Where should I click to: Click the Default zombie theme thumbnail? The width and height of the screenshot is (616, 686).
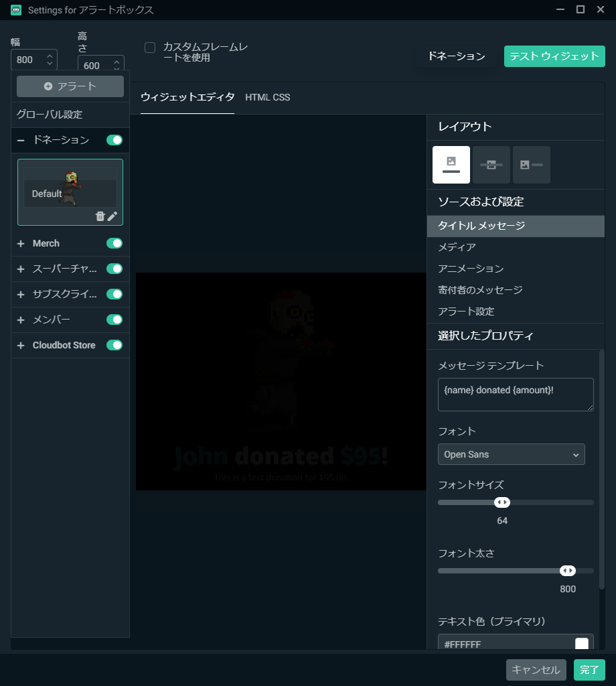(70, 188)
